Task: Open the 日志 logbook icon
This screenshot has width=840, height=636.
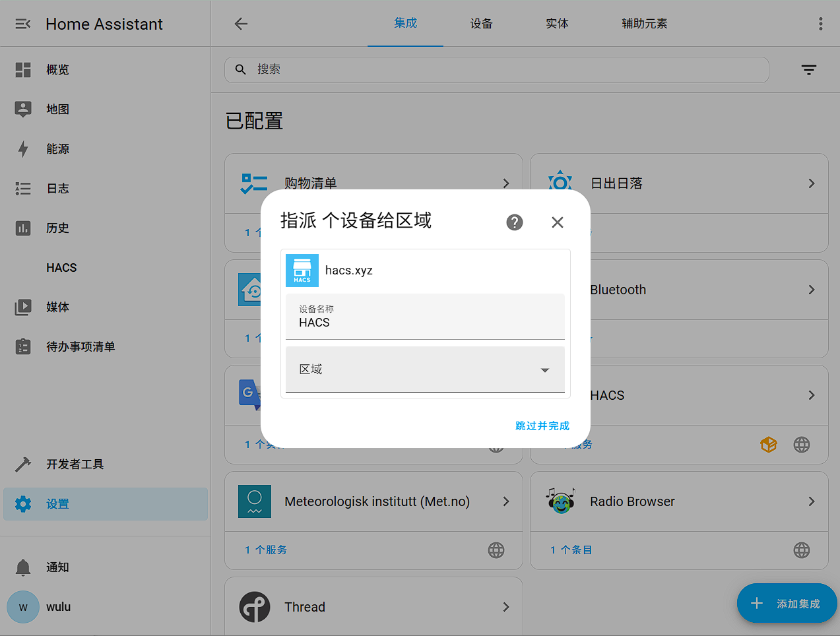Action: tap(23, 189)
